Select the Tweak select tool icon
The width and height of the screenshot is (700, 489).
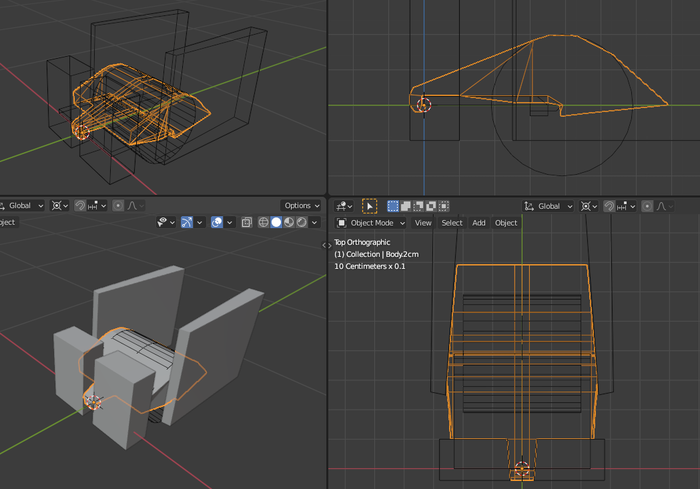pyautogui.click(x=370, y=206)
